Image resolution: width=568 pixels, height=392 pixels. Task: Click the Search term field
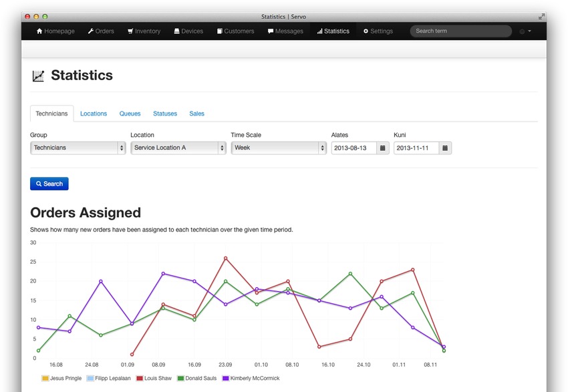[x=461, y=31]
